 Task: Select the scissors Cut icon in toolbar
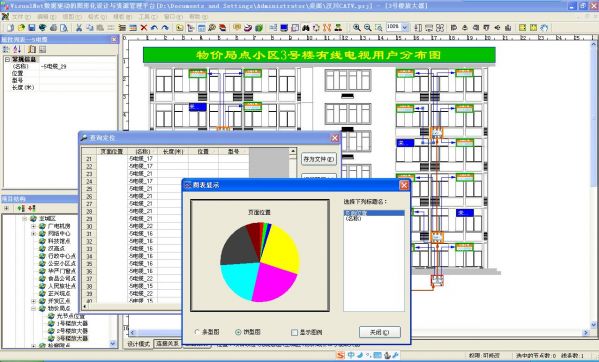point(79,28)
